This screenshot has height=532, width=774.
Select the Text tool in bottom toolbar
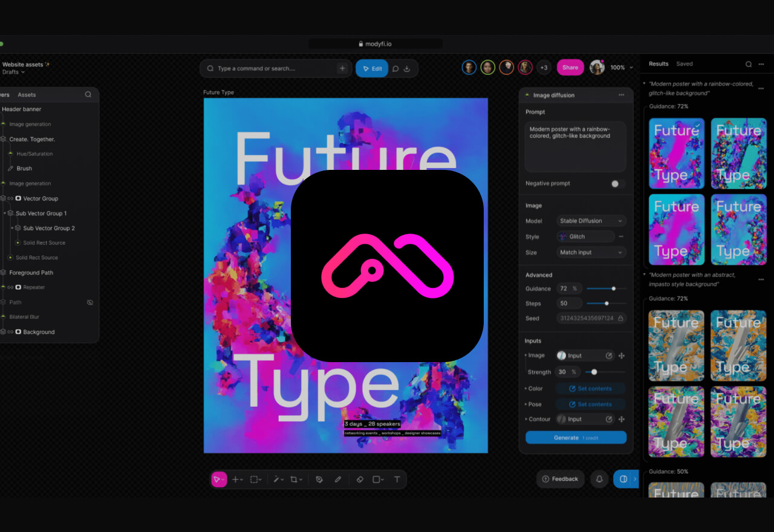click(397, 479)
